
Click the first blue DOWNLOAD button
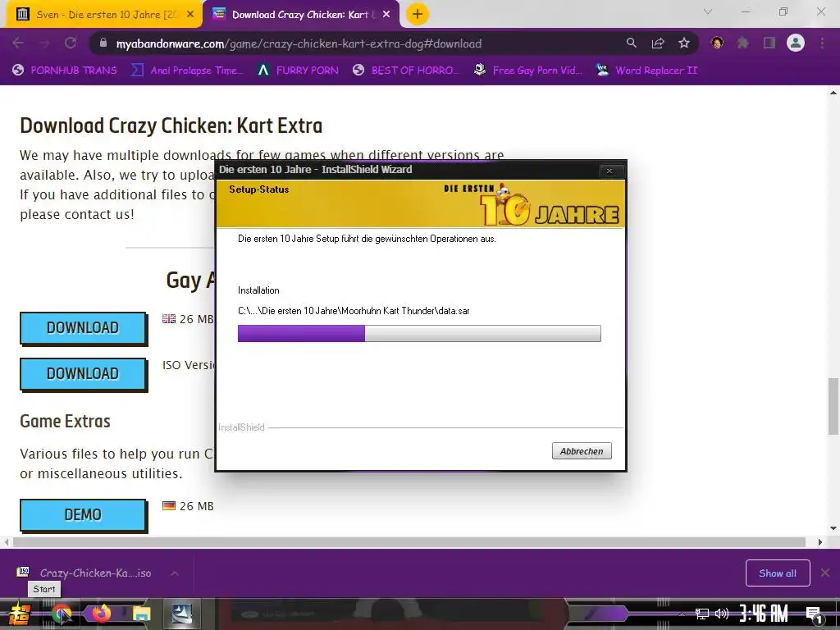point(83,327)
